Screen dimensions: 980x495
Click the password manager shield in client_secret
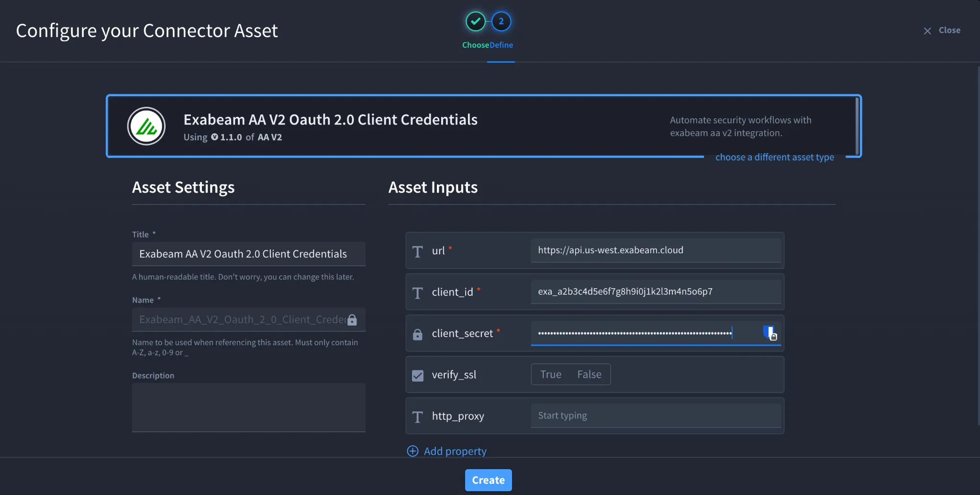[x=769, y=333]
